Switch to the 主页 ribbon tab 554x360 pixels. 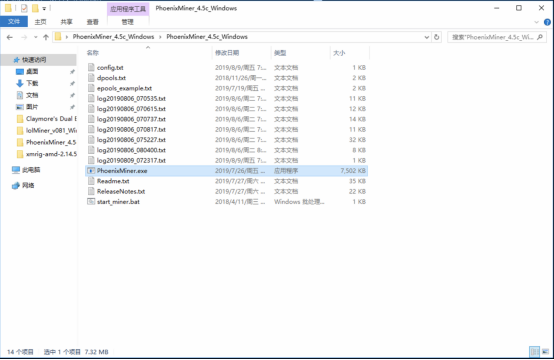[x=40, y=22]
